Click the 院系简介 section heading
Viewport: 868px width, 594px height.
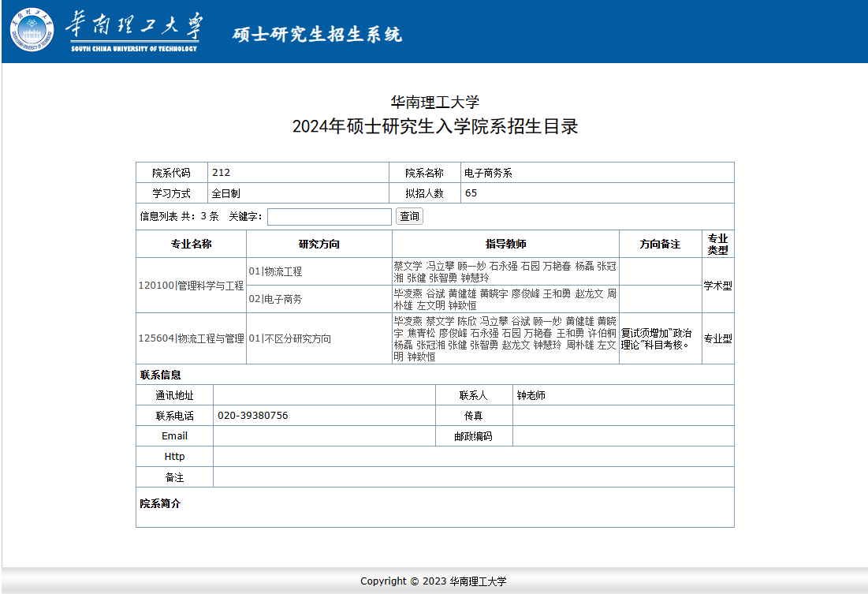coord(160,503)
